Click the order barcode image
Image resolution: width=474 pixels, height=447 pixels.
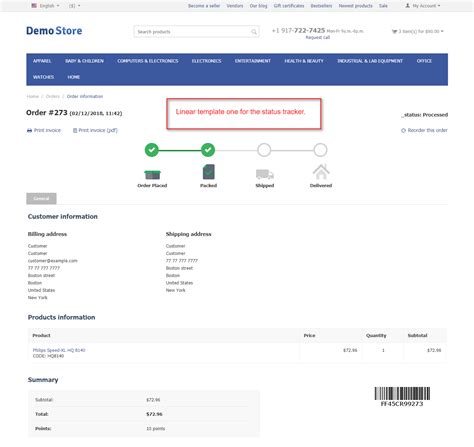[x=402, y=394]
